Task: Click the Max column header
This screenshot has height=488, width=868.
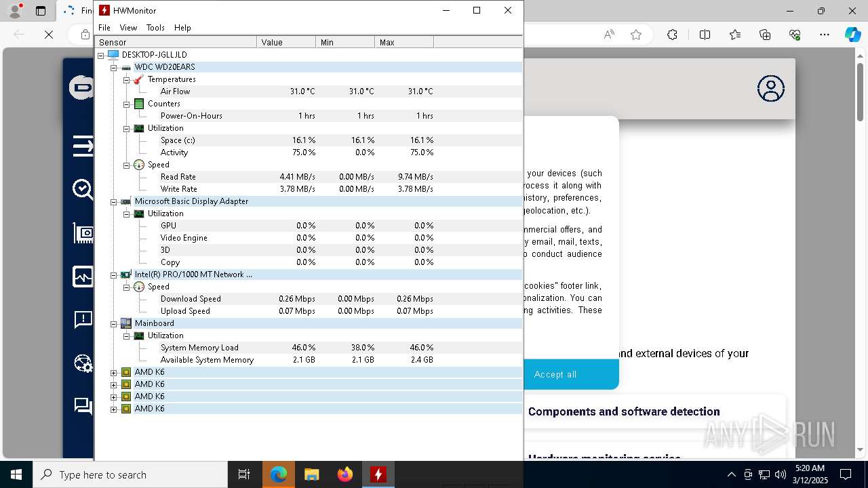Action: [404, 42]
